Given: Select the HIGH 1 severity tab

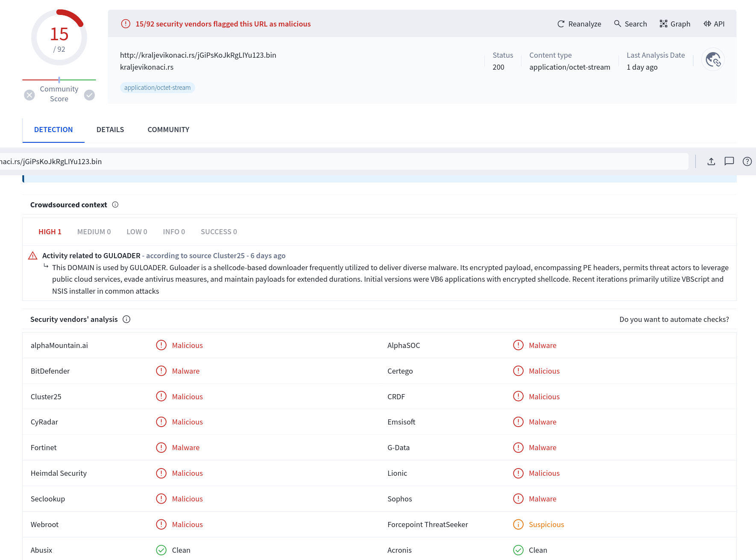Looking at the screenshot, I should click(50, 232).
